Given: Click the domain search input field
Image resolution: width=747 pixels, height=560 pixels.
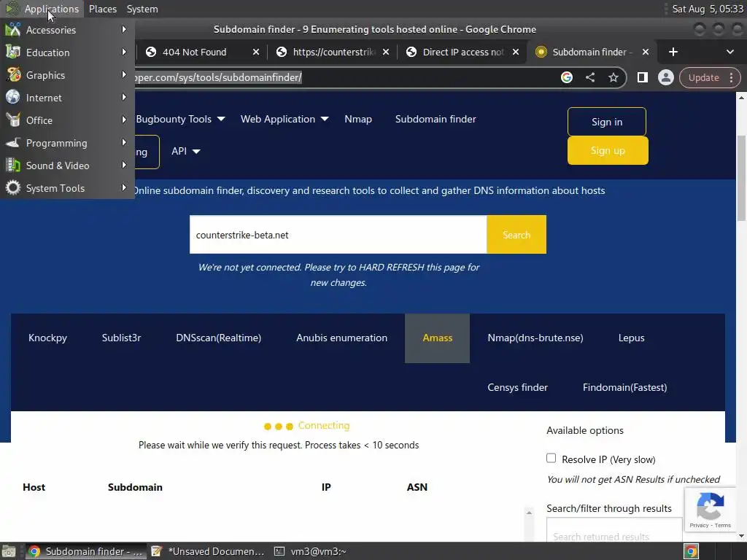Looking at the screenshot, I should click(338, 234).
